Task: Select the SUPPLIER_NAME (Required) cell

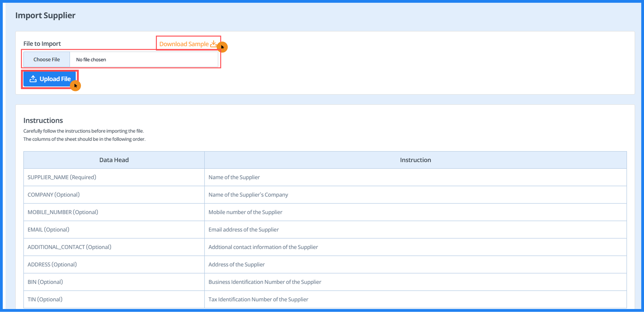Action: click(62, 177)
